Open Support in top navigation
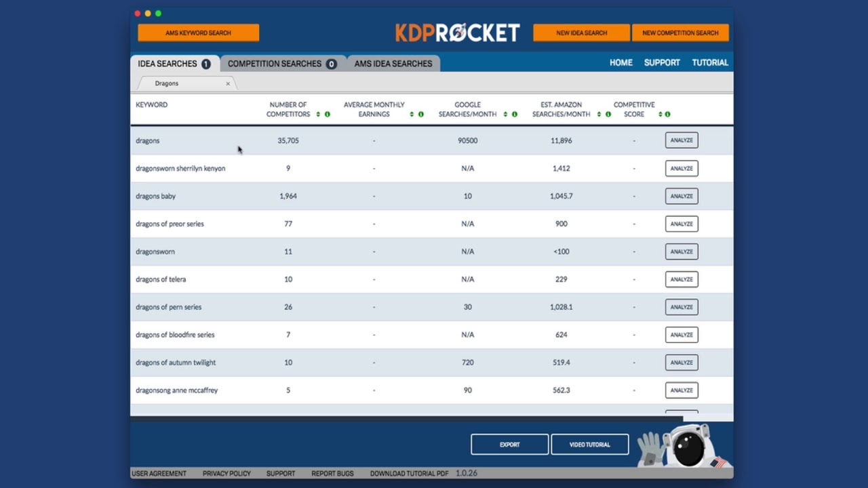Image resolution: width=868 pixels, height=488 pixels. [x=662, y=62]
